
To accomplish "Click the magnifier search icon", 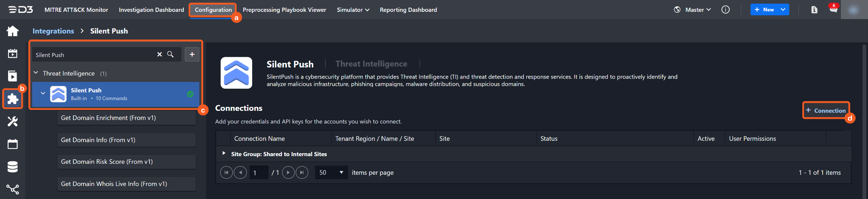I will [170, 54].
